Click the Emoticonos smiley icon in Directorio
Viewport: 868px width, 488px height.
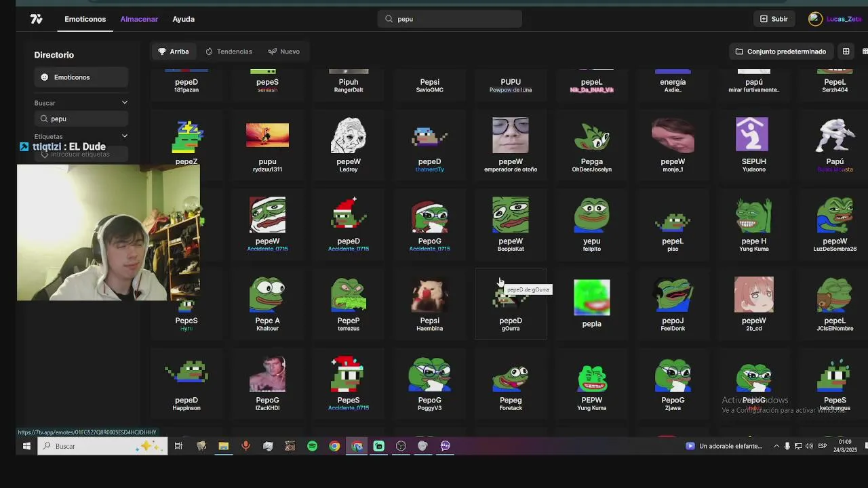pyautogui.click(x=45, y=77)
